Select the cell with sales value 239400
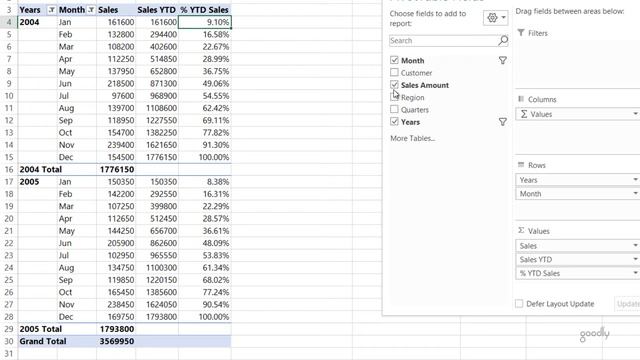This screenshot has width=640, height=360. [116, 145]
